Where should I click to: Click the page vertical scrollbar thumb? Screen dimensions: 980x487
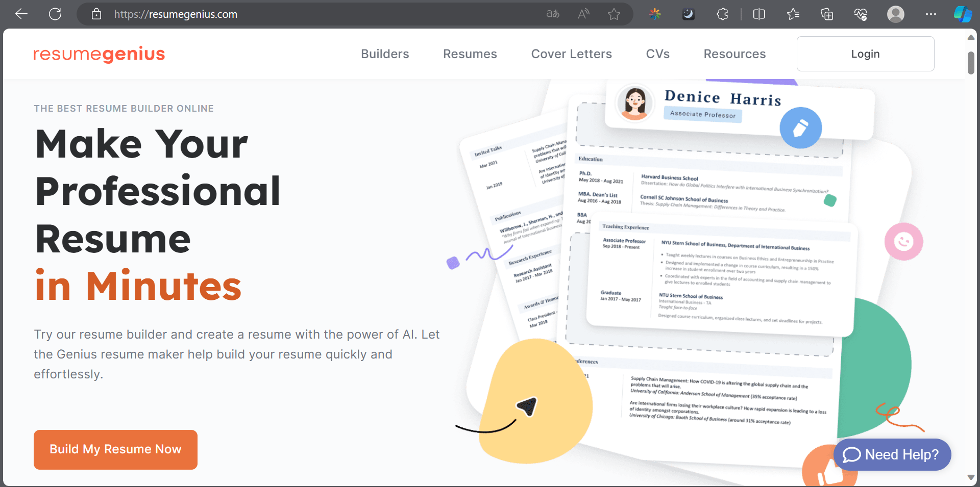(971, 63)
